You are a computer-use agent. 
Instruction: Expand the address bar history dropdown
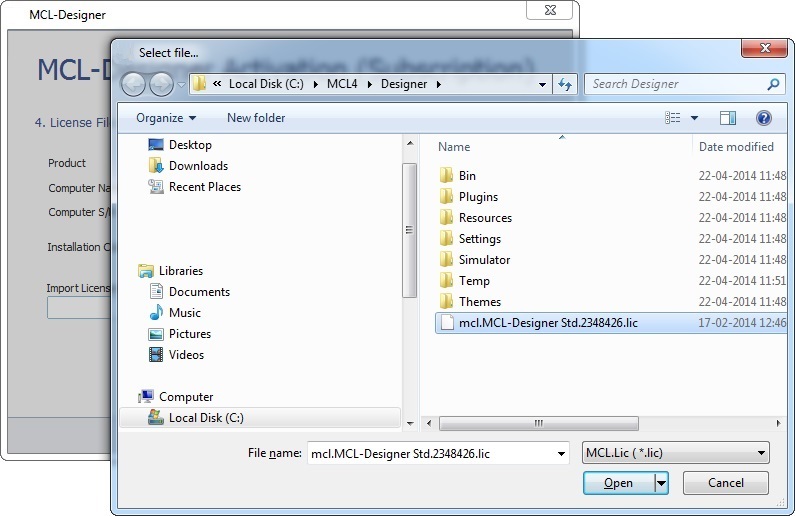click(542, 84)
